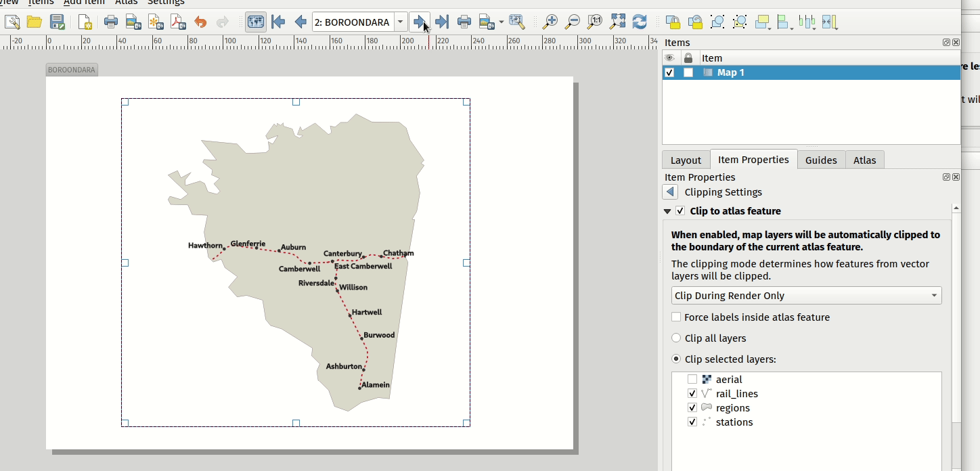The image size is (980, 471).
Task: Collapse the Clip to atlas feature section
Action: pyautogui.click(x=667, y=211)
